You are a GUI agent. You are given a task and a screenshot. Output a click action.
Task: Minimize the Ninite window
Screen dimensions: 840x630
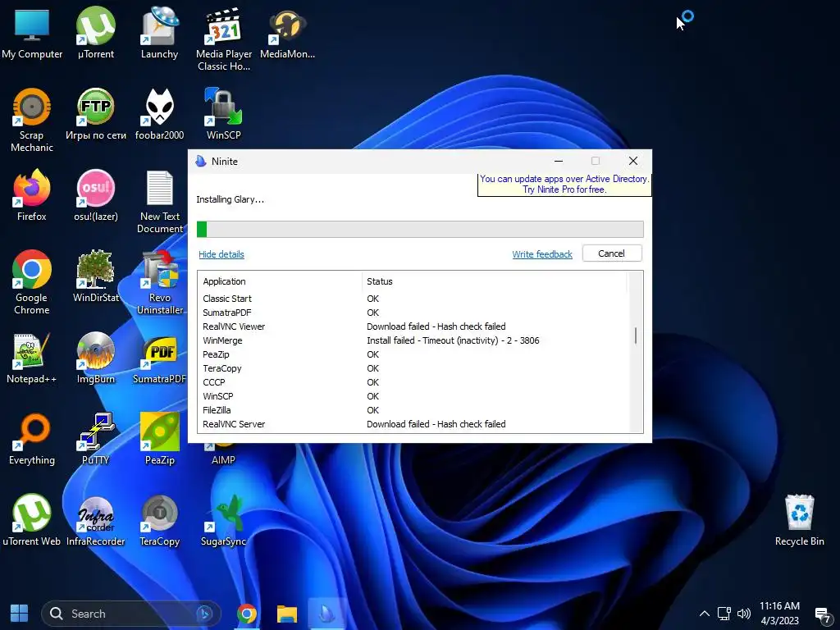tap(558, 161)
